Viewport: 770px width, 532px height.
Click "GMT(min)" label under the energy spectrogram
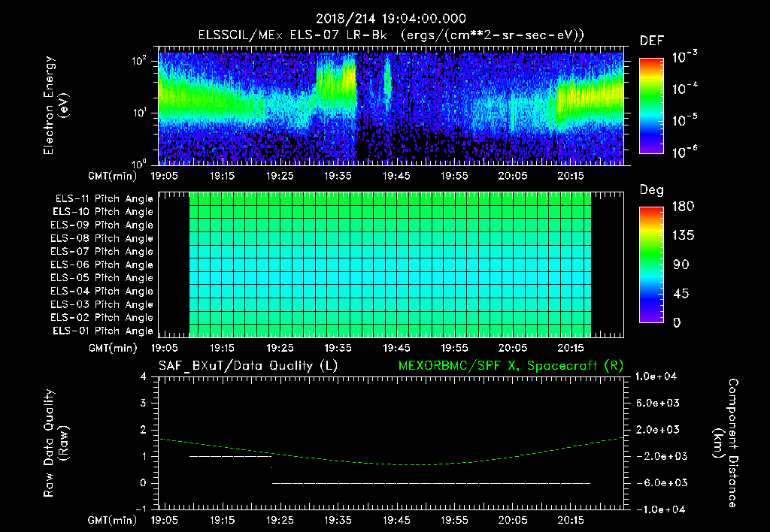coord(113,176)
